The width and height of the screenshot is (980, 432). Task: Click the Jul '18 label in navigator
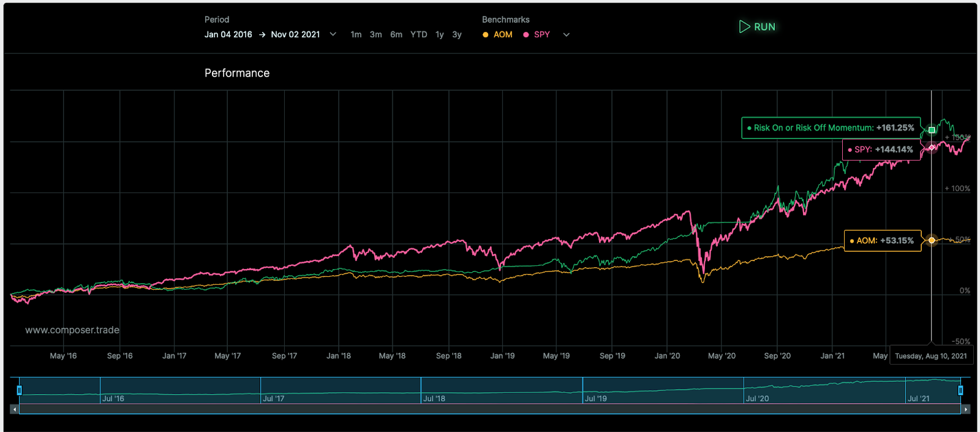coord(434,399)
